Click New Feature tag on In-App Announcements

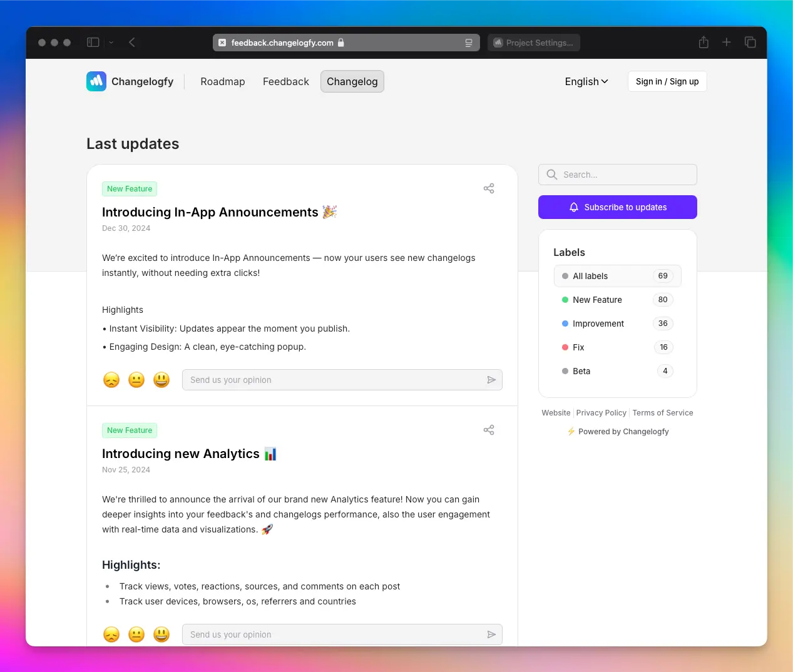tap(130, 189)
